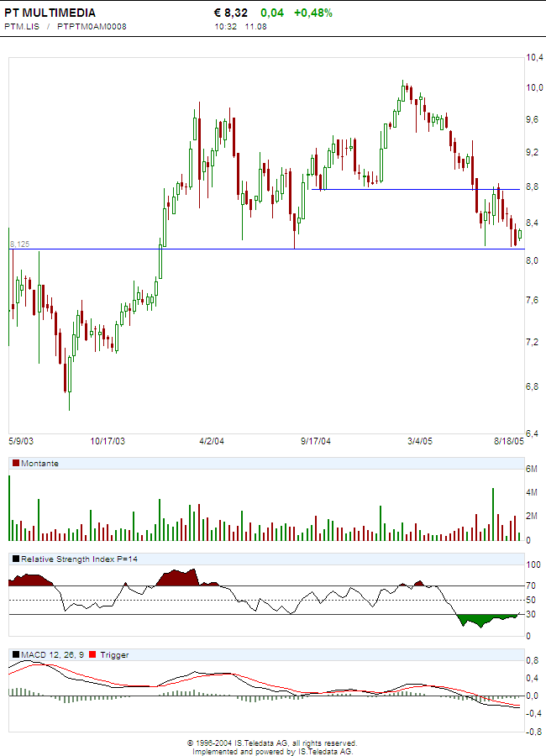Click the RSI 30 level label
The image size is (546, 756).
pyautogui.click(x=531, y=614)
